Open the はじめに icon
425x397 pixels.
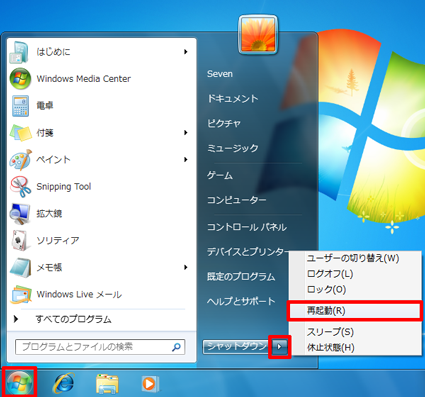(x=19, y=52)
